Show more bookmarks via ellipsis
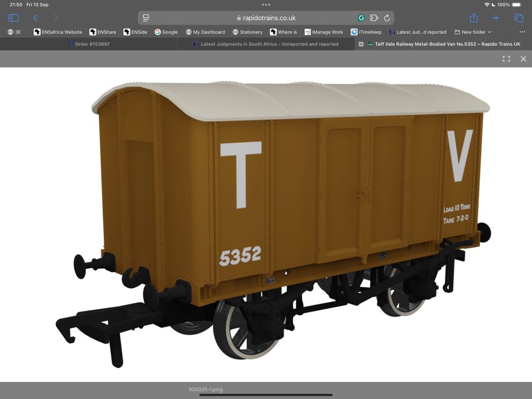532x399 pixels. pyautogui.click(x=522, y=32)
